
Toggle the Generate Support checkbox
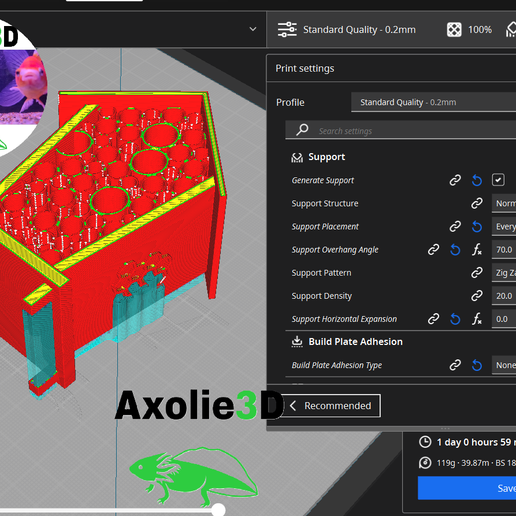pyautogui.click(x=498, y=180)
